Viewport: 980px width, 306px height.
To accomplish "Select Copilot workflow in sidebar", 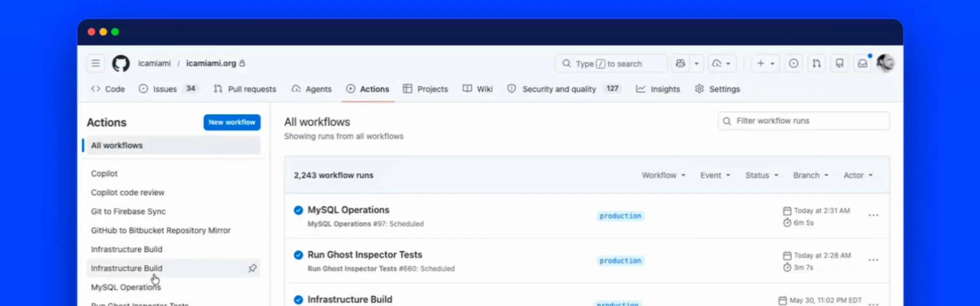I will coord(104,173).
